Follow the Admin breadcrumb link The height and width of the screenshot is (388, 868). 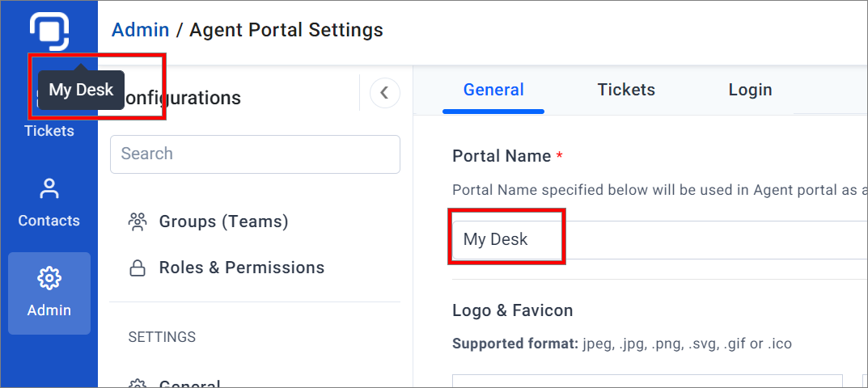click(140, 30)
